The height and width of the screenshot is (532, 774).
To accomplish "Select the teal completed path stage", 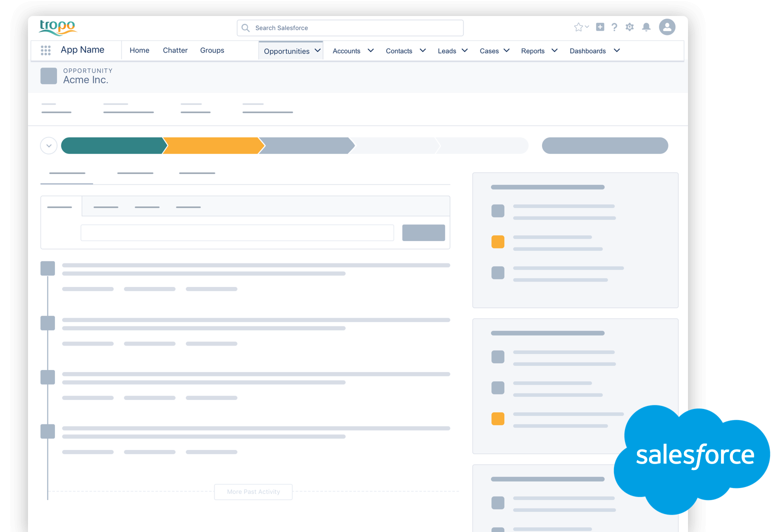I will [114, 145].
